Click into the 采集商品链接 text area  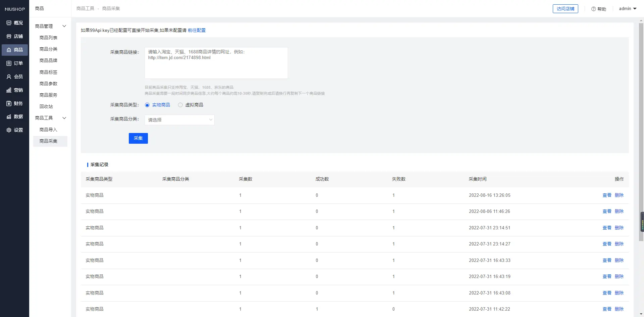tap(216, 63)
